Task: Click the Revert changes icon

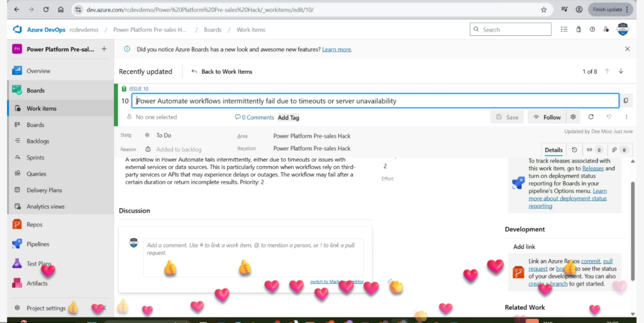Action: click(609, 117)
